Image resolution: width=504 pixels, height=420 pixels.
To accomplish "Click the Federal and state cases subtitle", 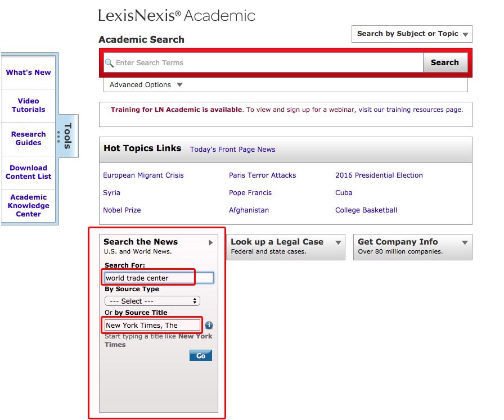I will coord(268,252).
